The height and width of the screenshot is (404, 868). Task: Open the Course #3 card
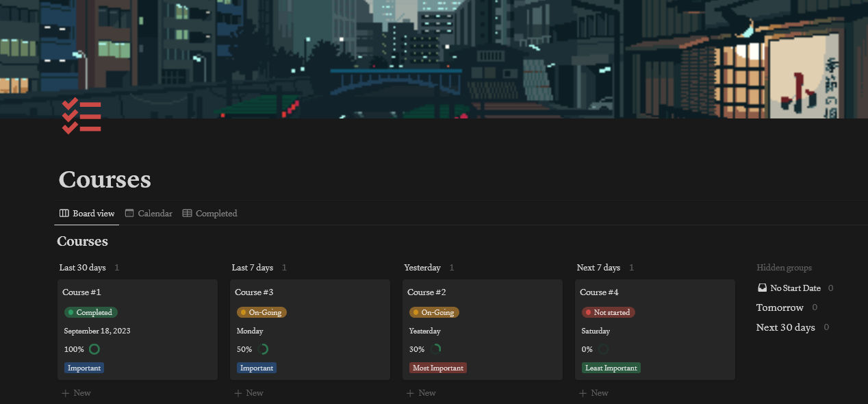click(x=310, y=329)
